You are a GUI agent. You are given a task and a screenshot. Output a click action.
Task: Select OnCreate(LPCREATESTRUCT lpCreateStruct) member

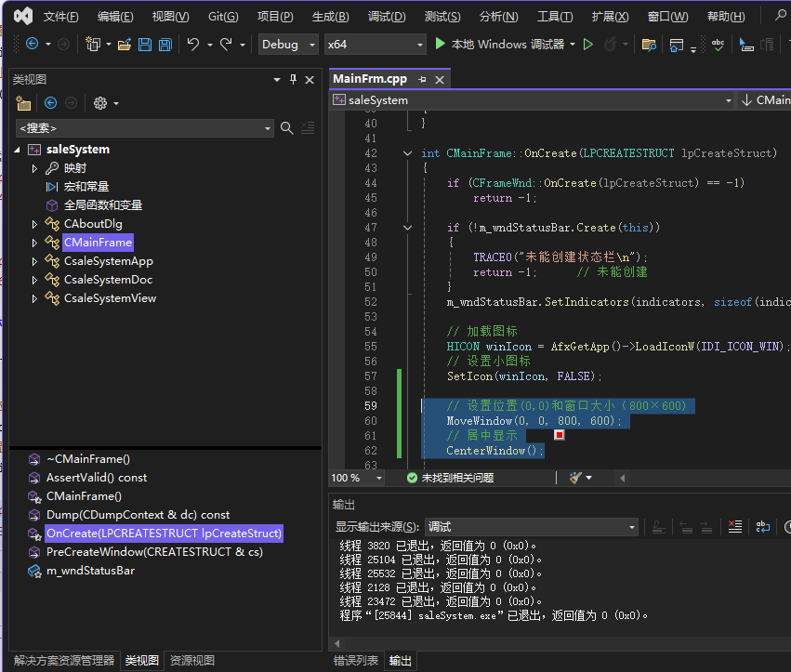pos(164,534)
